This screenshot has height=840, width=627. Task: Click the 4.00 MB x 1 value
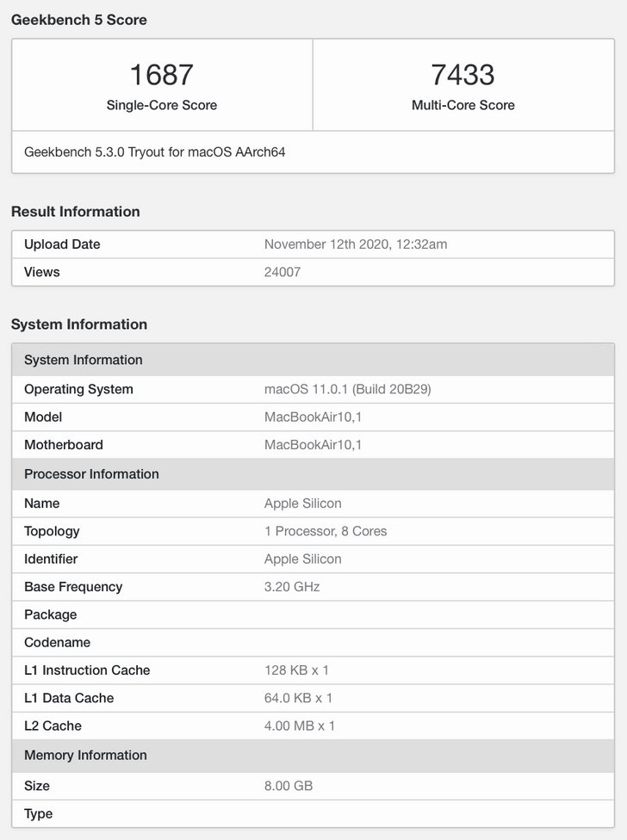[x=300, y=726]
